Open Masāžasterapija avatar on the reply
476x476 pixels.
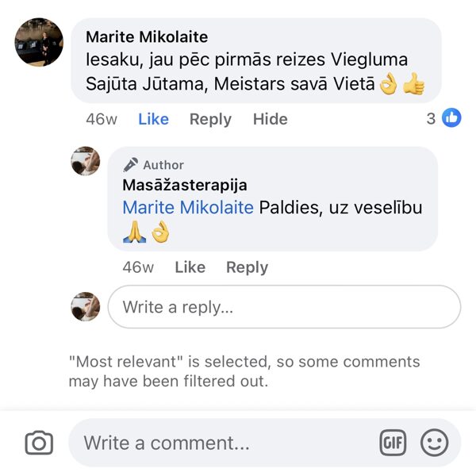coord(86,161)
